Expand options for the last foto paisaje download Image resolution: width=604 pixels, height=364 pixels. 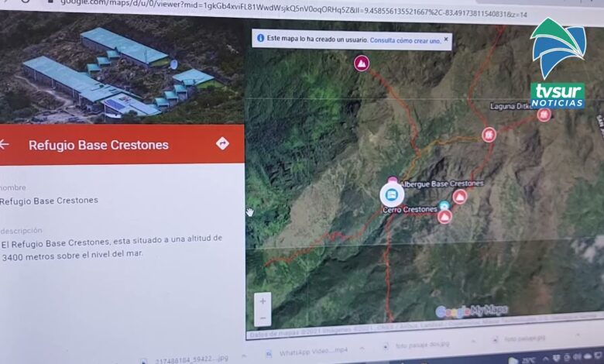(x=578, y=335)
